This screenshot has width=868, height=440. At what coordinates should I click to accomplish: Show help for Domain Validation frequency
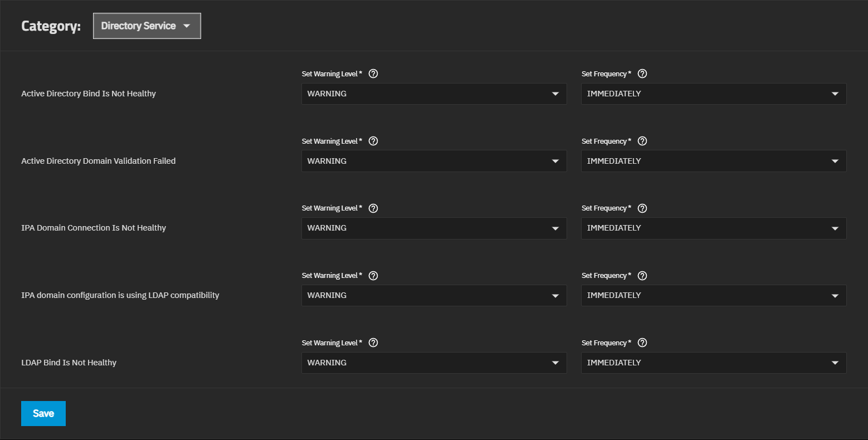(x=642, y=141)
